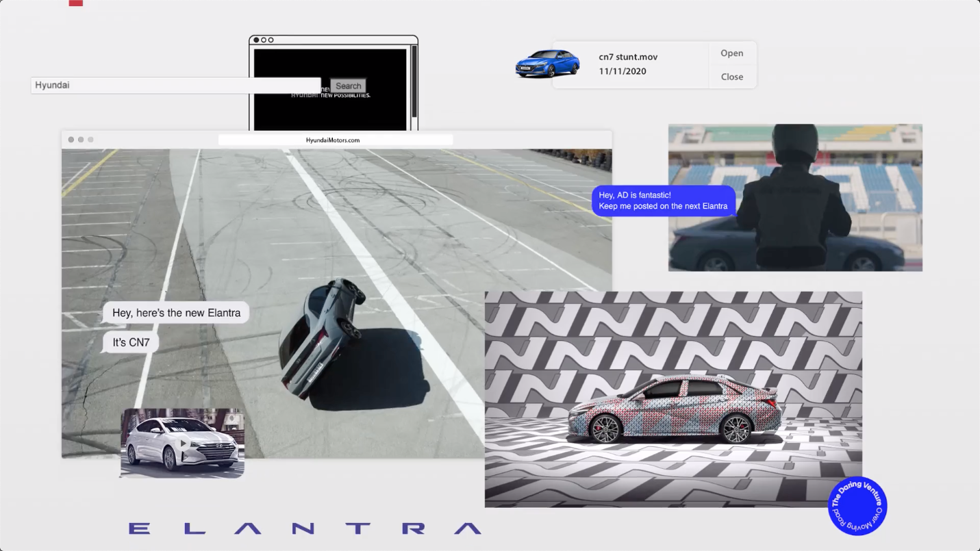Click the HyundaiMotors.com address bar

335,140
